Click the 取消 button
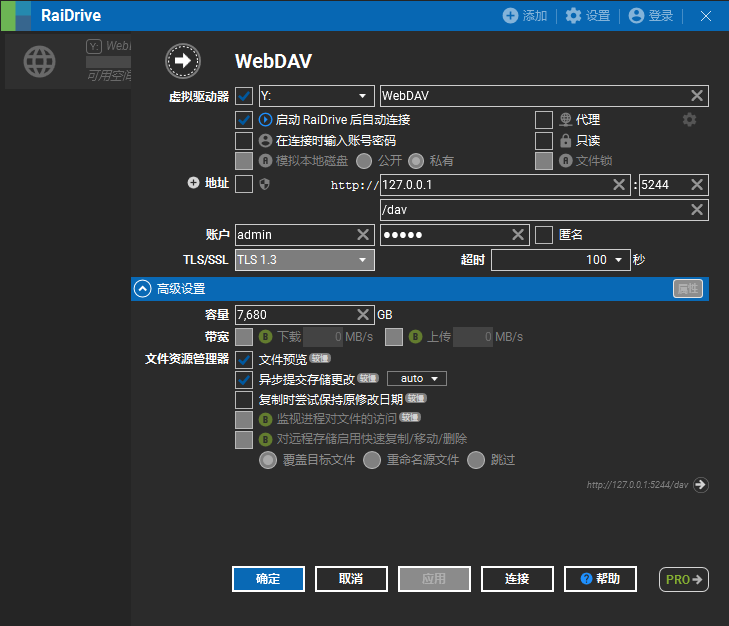This screenshot has height=626, width=729. [x=351, y=579]
